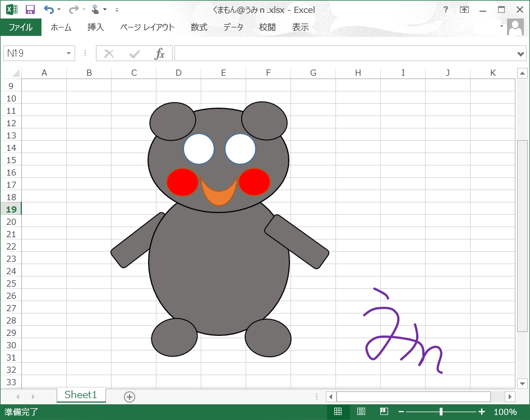Open the Sheet1 worksheet tab

[x=81, y=395]
